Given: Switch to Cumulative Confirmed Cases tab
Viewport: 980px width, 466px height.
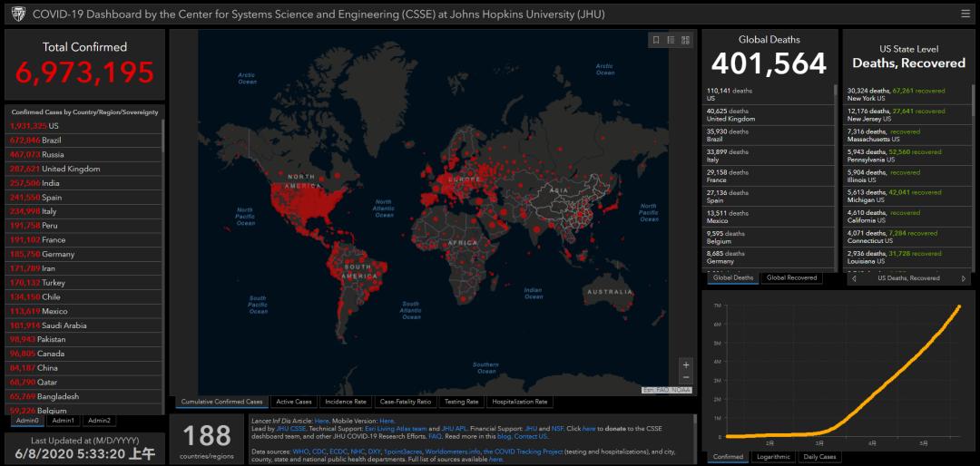Looking at the screenshot, I should (222, 402).
